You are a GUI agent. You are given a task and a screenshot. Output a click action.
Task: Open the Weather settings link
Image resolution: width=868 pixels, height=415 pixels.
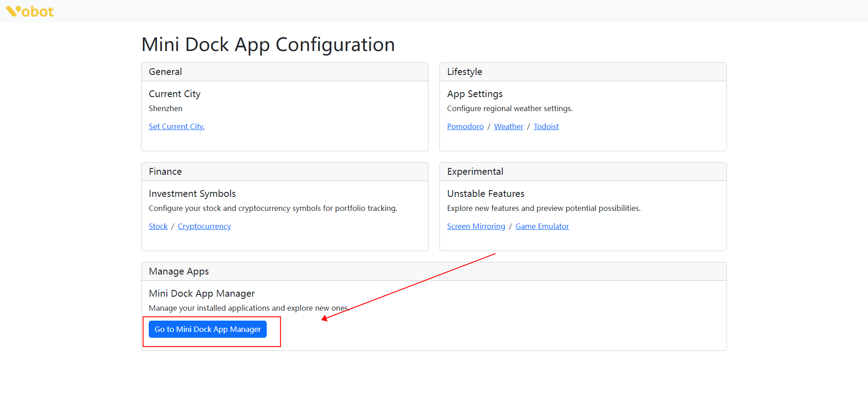[x=508, y=126]
